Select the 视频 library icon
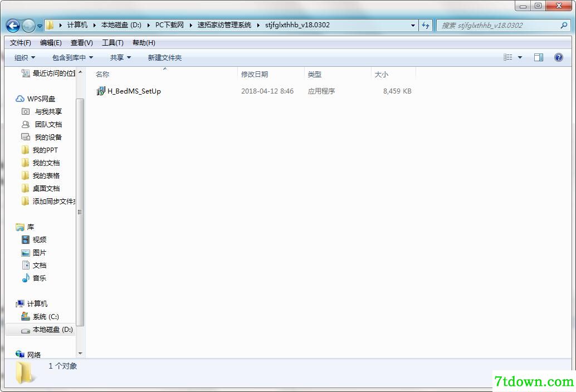Image resolution: width=576 pixels, height=392 pixels. pyautogui.click(x=26, y=239)
